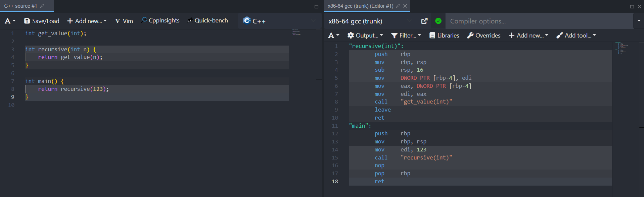Rename the C++ source #1 tab via pencil

pos(42,6)
